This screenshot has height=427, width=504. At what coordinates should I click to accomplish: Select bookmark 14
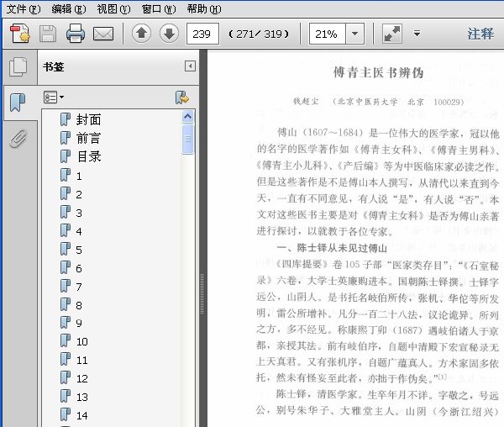(82, 416)
